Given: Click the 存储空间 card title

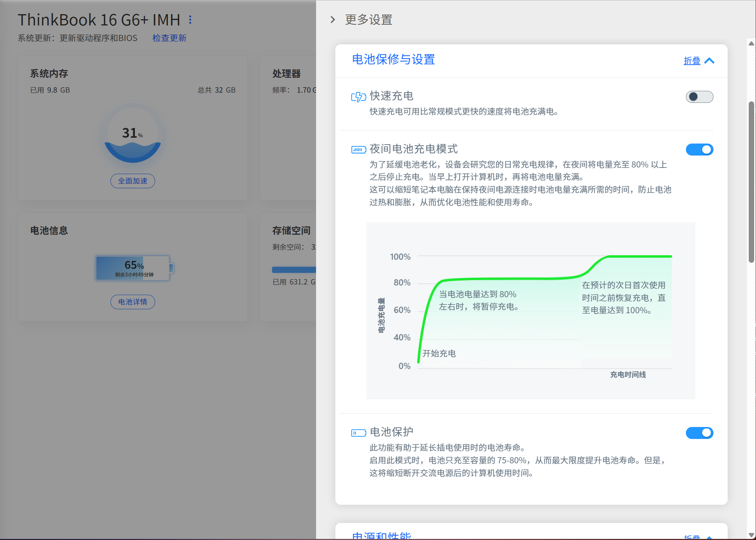Looking at the screenshot, I should [x=291, y=231].
